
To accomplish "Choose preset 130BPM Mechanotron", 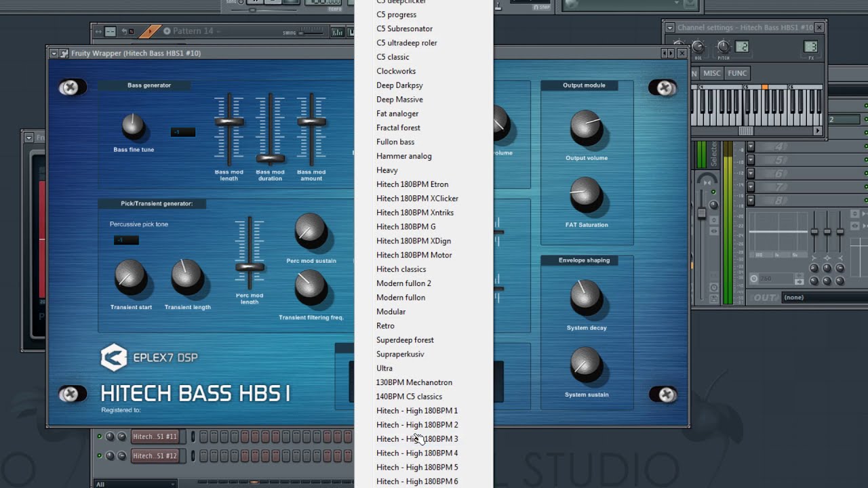I will tap(414, 382).
